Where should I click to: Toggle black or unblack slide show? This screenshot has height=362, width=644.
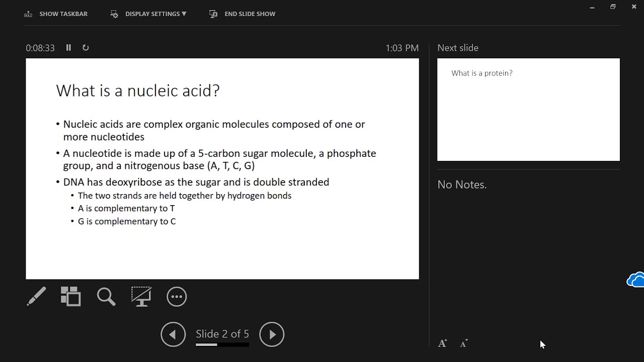141,297
